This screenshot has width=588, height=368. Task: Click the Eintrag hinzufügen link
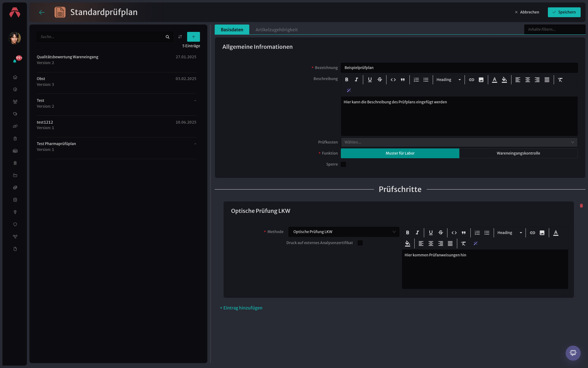coord(241,308)
